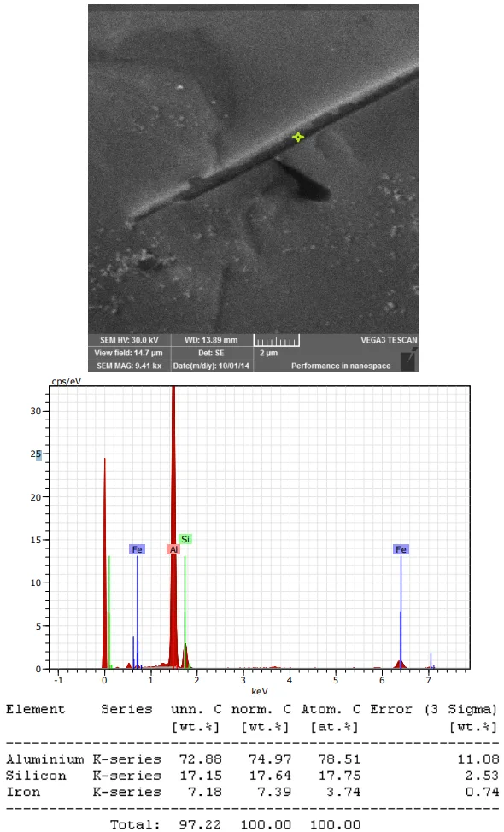Click the 'WD: 13.89 mm' field
The width and height of the screenshot is (504, 832).
point(211,340)
